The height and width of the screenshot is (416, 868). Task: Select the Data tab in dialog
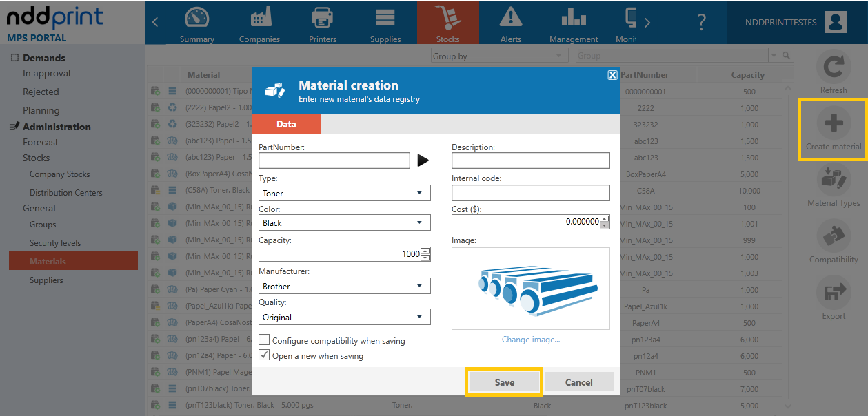tap(286, 124)
